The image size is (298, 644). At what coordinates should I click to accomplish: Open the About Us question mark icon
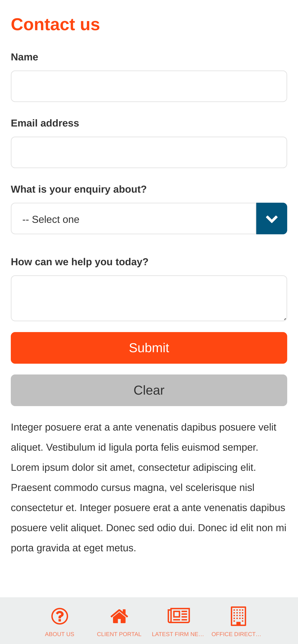click(60, 616)
